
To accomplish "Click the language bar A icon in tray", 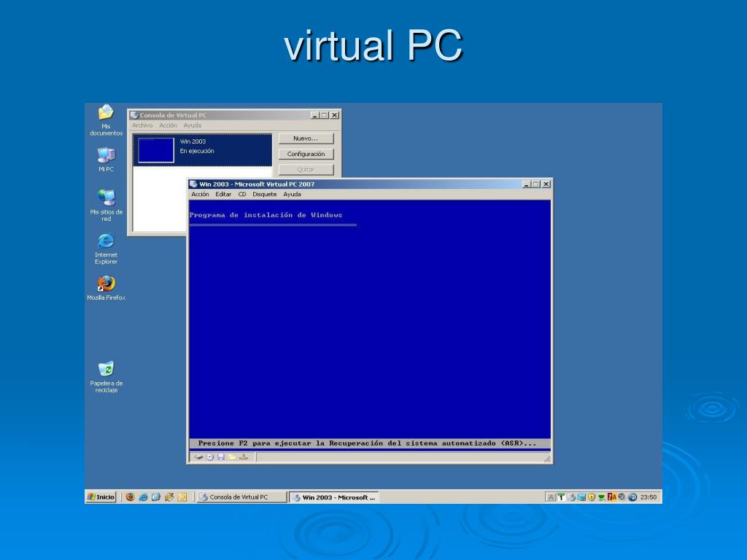I will point(551,497).
